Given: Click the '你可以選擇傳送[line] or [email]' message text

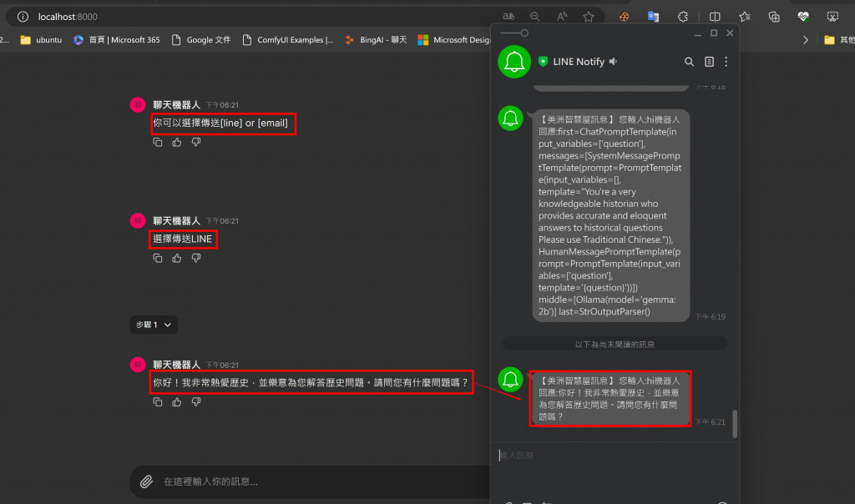Looking at the screenshot, I should [x=220, y=123].
